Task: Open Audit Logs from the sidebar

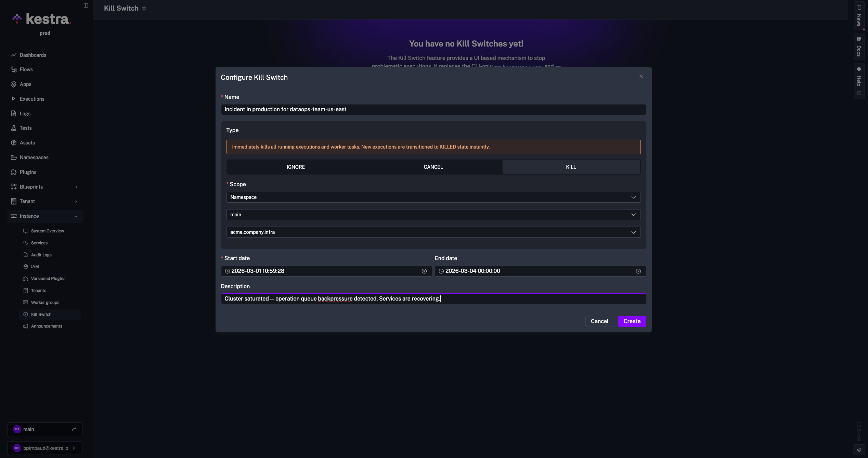Action: tap(41, 255)
